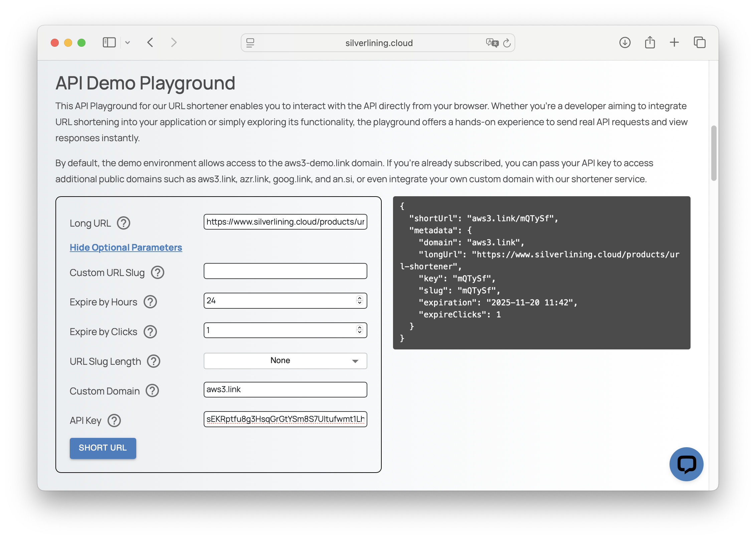Open the URL Slug Length dropdown
Screen dimensions: 756x540
click(x=285, y=361)
